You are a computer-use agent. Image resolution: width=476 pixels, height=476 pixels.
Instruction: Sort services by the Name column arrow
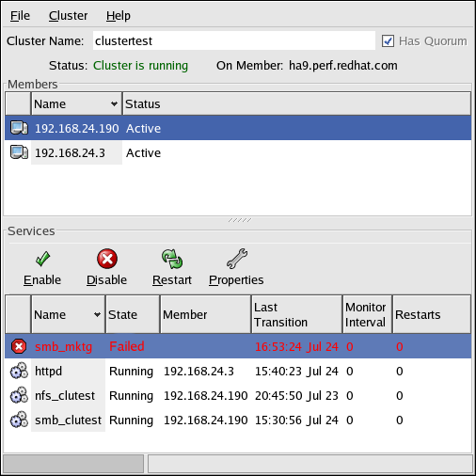[x=97, y=314]
